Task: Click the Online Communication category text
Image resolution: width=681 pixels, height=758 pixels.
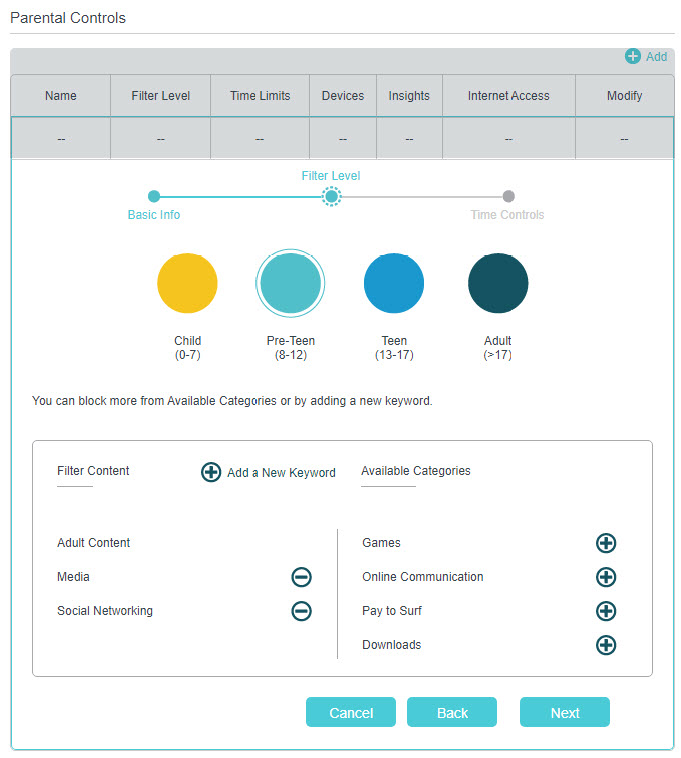Action: click(422, 577)
